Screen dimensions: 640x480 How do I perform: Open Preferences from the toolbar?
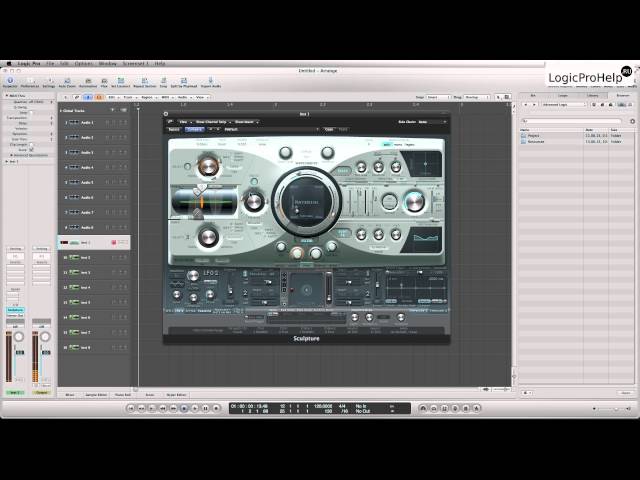(29, 81)
